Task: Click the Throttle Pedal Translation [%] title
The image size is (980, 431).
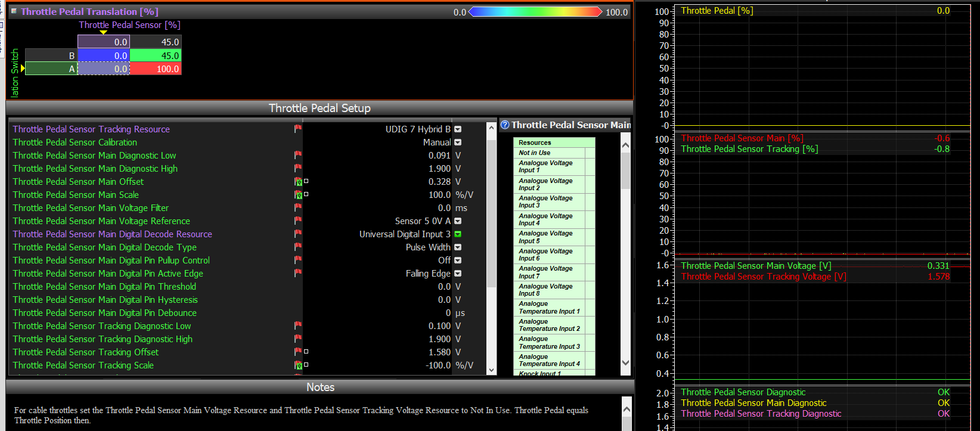Action: pos(89,11)
